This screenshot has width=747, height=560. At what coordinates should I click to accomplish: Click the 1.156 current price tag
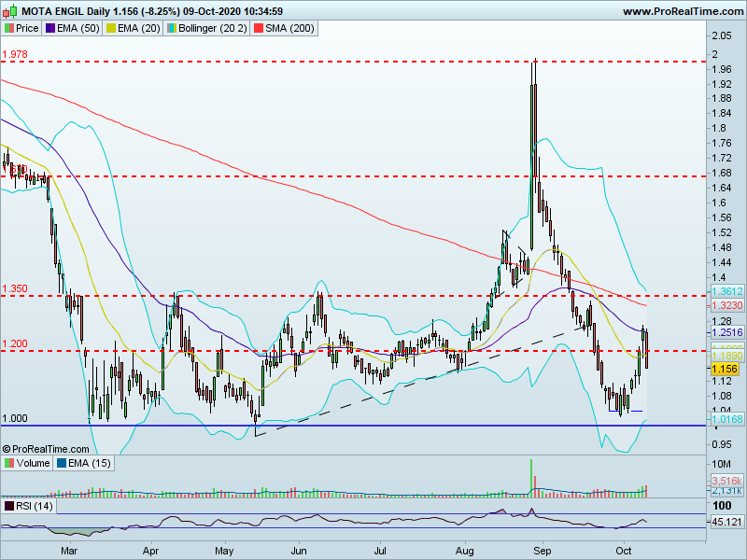click(x=725, y=369)
